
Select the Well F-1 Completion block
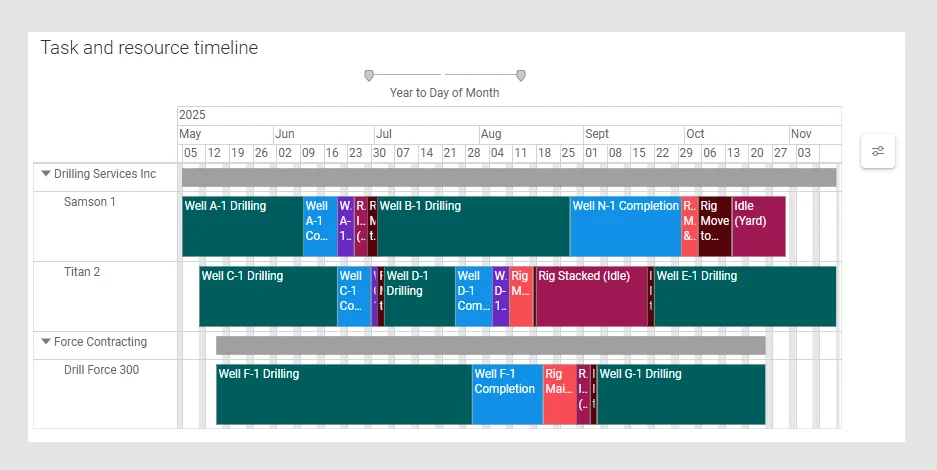point(507,395)
